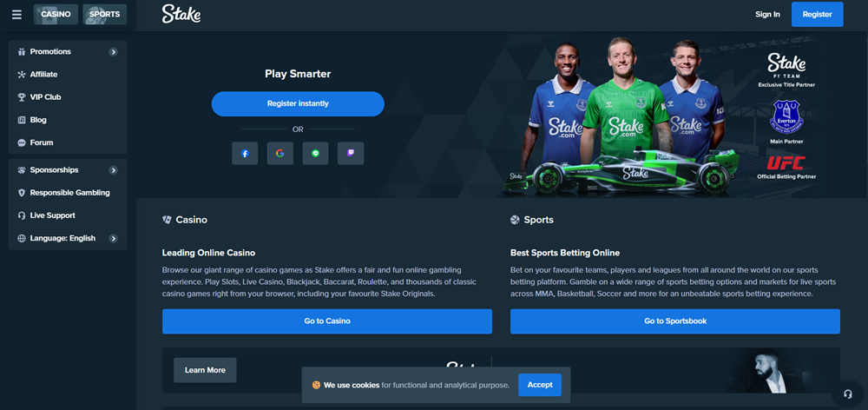868x410 pixels.
Task: Click the UFC partner logo
Action: [x=786, y=163]
